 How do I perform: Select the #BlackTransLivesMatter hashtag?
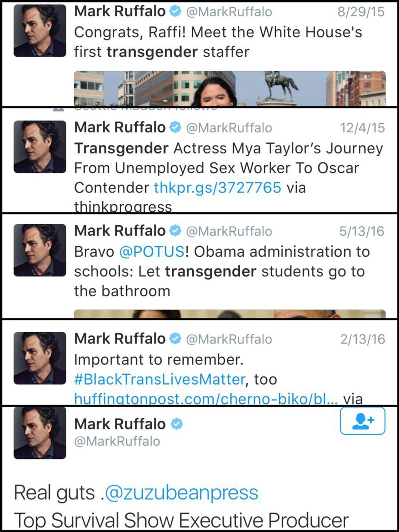point(160,379)
